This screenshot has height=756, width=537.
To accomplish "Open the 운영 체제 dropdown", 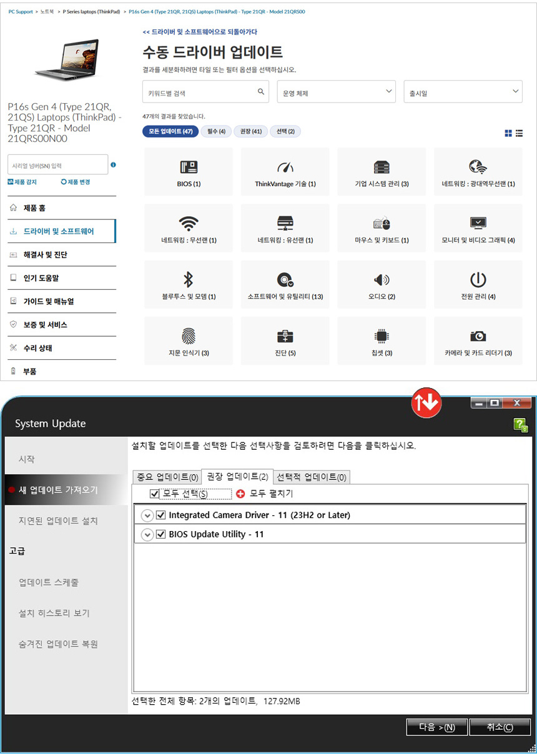I will (x=336, y=92).
